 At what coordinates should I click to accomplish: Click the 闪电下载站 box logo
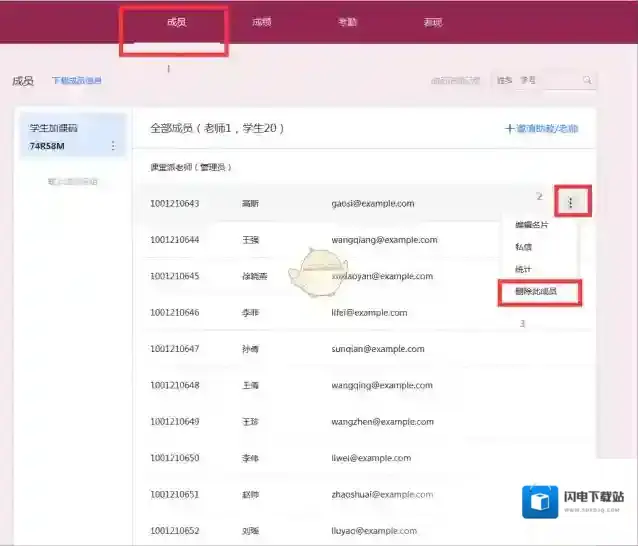click(x=539, y=501)
